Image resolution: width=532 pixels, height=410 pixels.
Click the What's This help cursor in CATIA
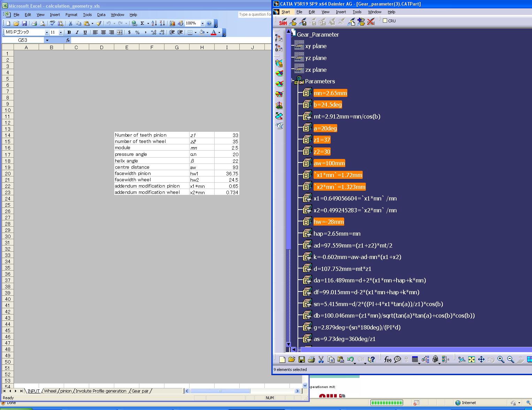coord(371,359)
